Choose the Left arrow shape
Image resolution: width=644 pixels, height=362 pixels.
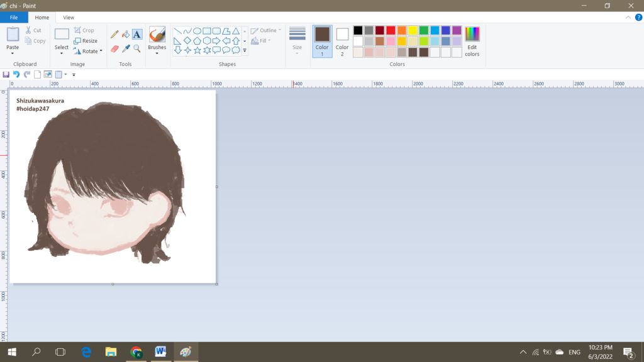pyautogui.click(x=226, y=41)
